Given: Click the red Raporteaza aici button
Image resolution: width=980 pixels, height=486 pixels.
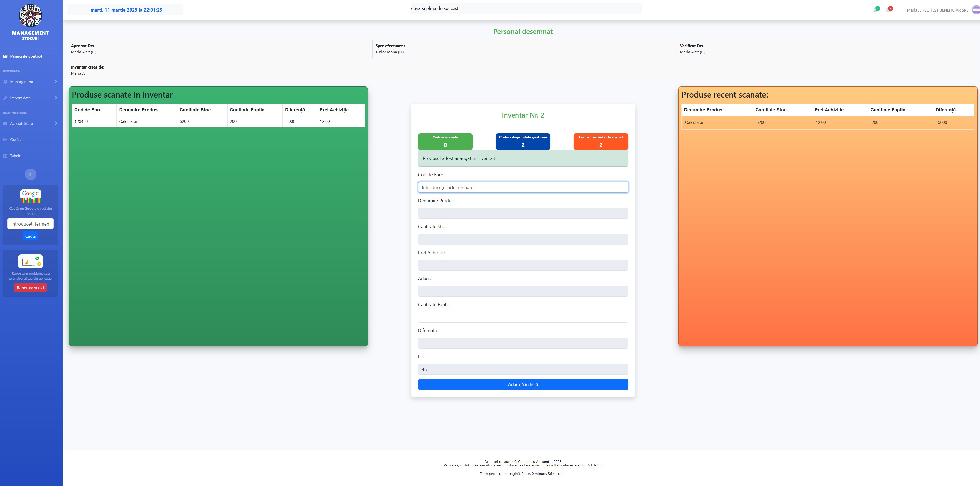Looking at the screenshot, I should point(31,288).
